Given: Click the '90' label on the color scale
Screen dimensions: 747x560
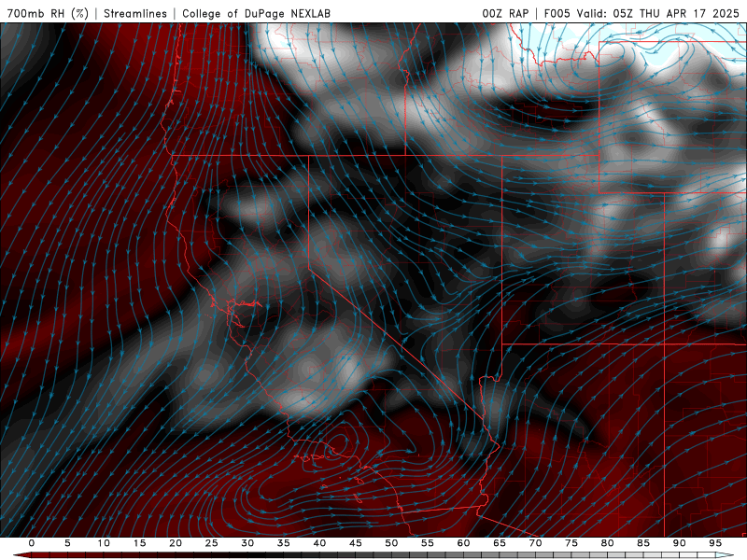Looking at the screenshot, I should pyautogui.click(x=679, y=543).
